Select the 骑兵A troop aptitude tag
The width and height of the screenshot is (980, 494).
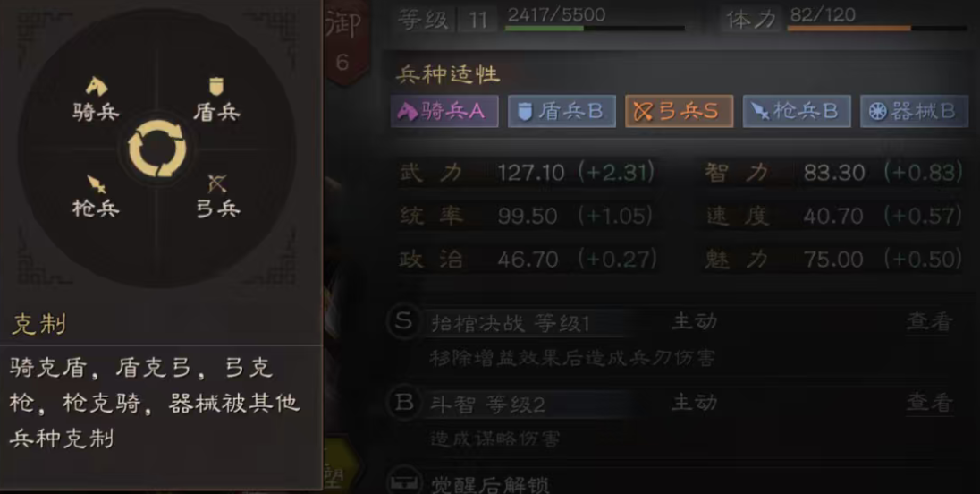pyautogui.click(x=444, y=111)
